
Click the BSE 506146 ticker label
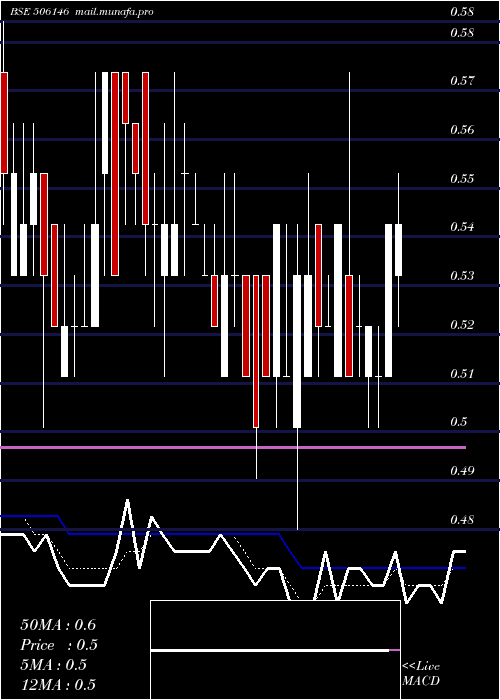tap(39, 12)
